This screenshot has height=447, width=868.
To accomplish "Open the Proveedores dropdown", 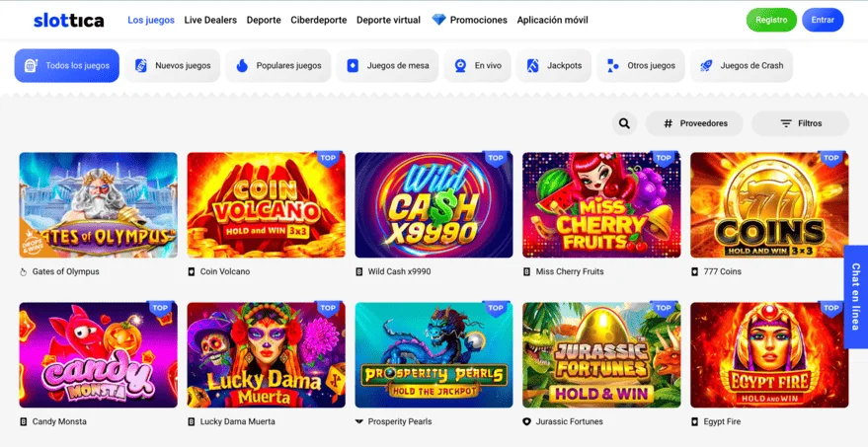I will (695, 123).
